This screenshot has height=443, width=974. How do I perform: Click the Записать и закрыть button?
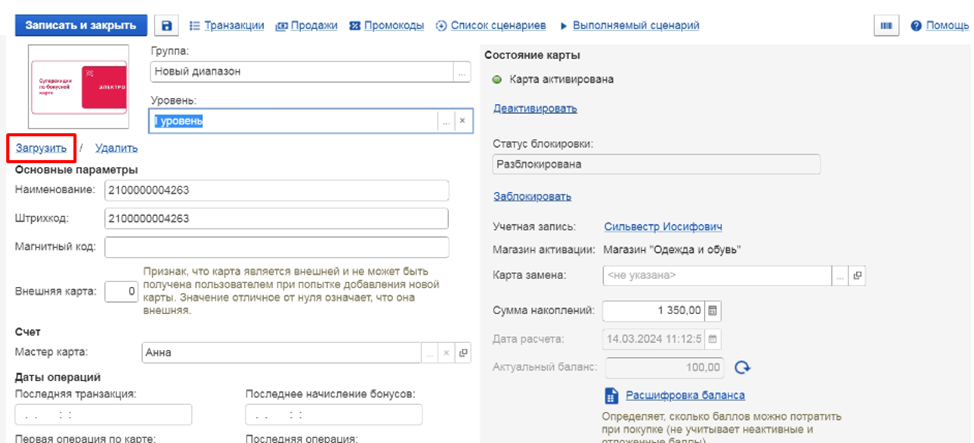point(81,25)
